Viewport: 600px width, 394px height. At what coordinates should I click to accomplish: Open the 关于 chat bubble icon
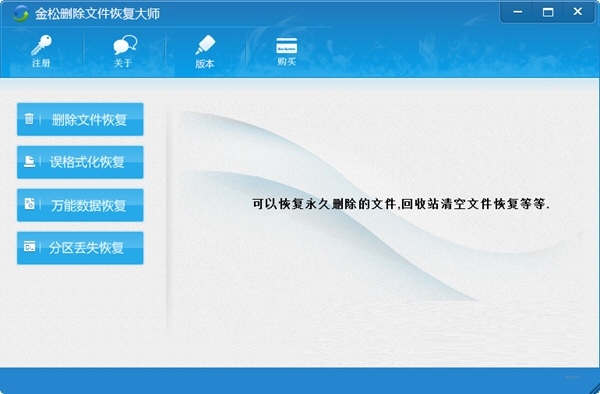point(125,45)
